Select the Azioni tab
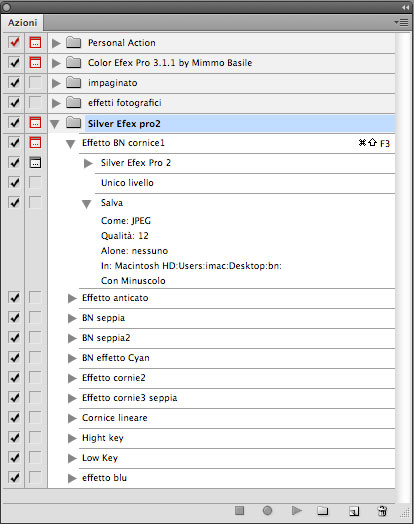The height and width of the screenshot is (524, 414). (x=22, y=23)
